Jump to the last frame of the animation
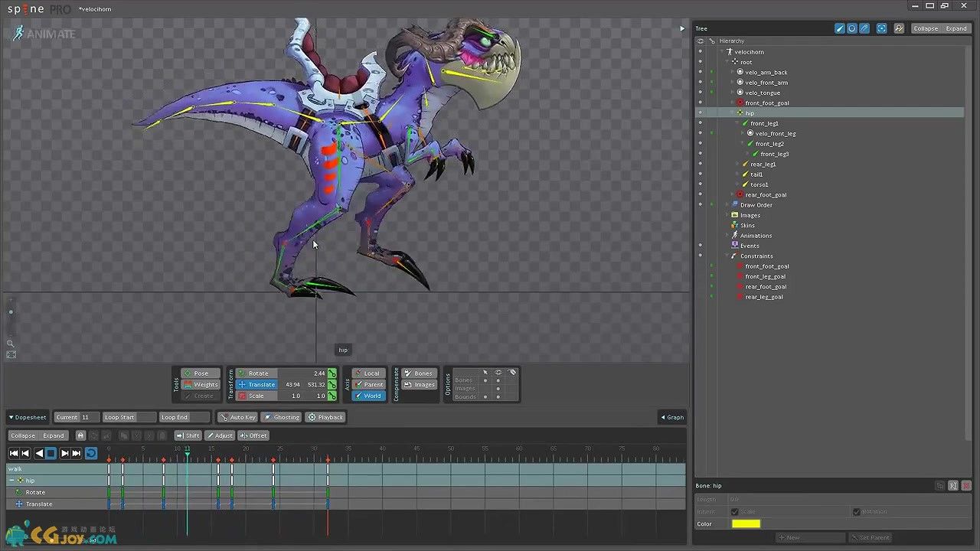Screen dimensions: 980x551 tap(76, 453)
